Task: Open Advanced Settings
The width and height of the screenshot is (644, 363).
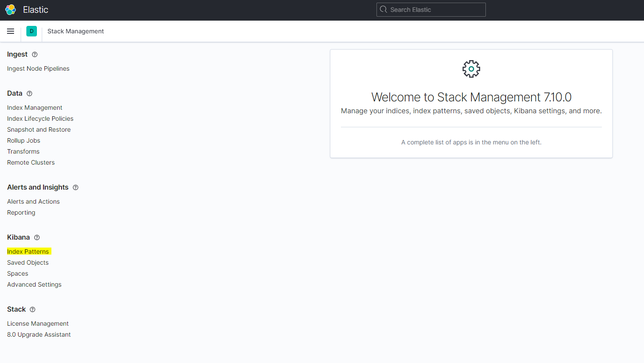Action: [x=34, y=284]
